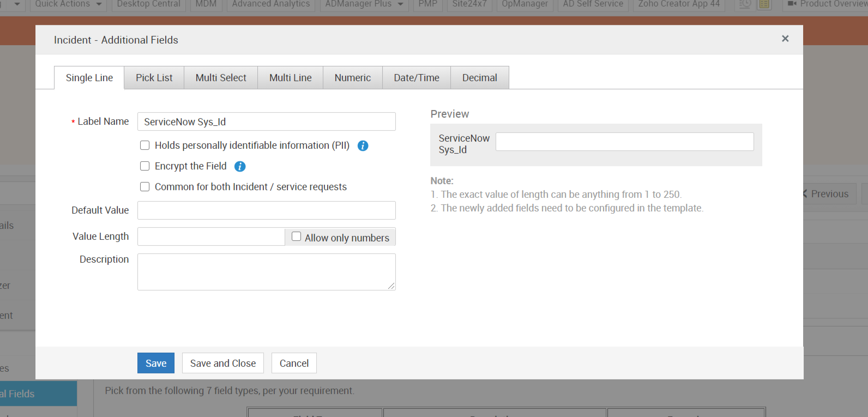Viewport: 868px width, 417px height.
Task: Click the ServiceNow Sys_Id preview field
Action: click(x=625, y=142)
